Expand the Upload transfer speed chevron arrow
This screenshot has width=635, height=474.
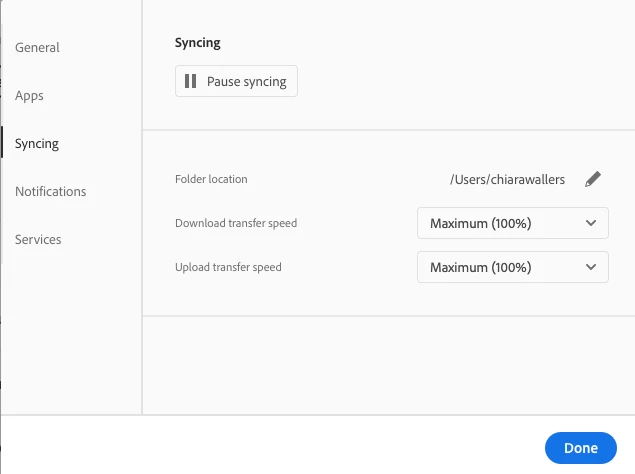point(590,267)
